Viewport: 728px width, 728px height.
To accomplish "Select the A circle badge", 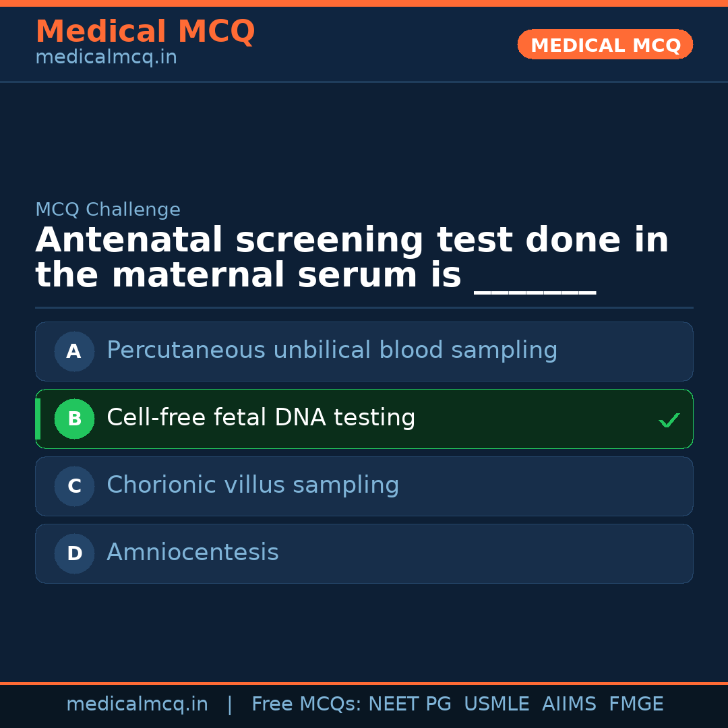I will point(74,351).
